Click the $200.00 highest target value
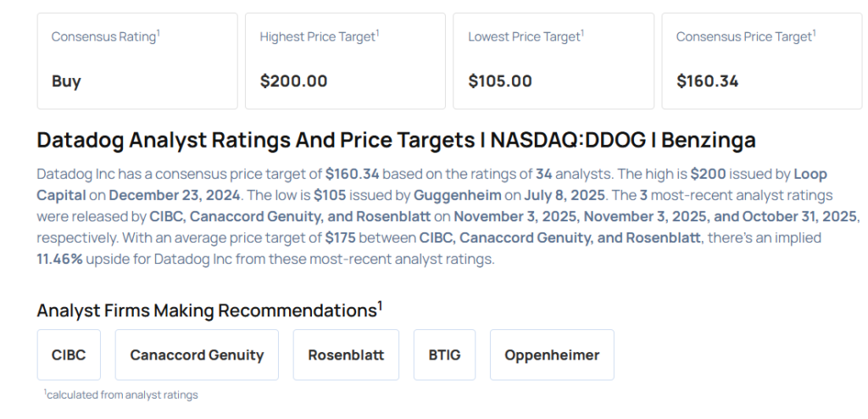This screenshot has width=868, height=419. click(x=293, y=81)
